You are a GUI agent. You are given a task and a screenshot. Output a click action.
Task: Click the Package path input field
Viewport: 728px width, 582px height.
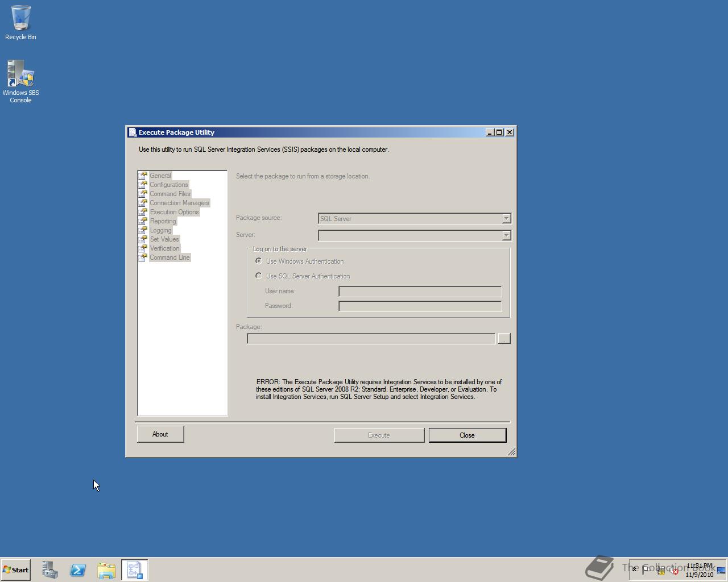point(371,339)
